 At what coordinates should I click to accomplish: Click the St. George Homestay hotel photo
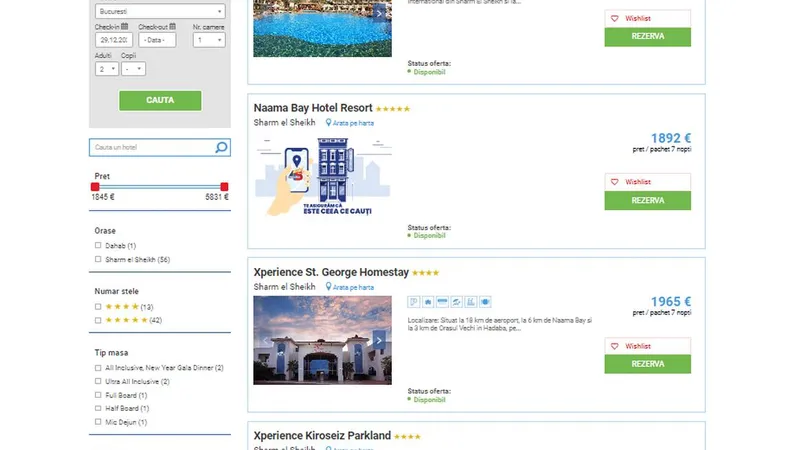tap(322, 340)
